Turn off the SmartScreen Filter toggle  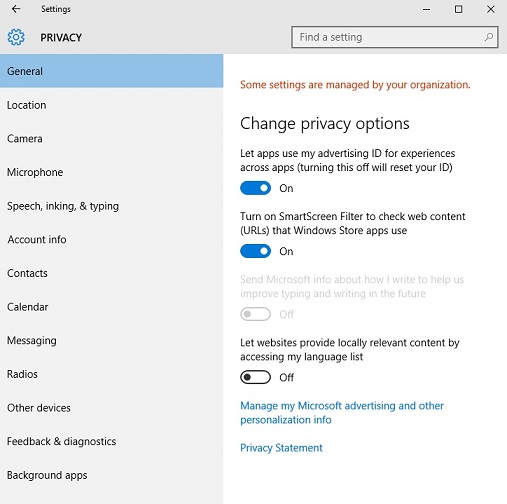[x=255, y=251]
